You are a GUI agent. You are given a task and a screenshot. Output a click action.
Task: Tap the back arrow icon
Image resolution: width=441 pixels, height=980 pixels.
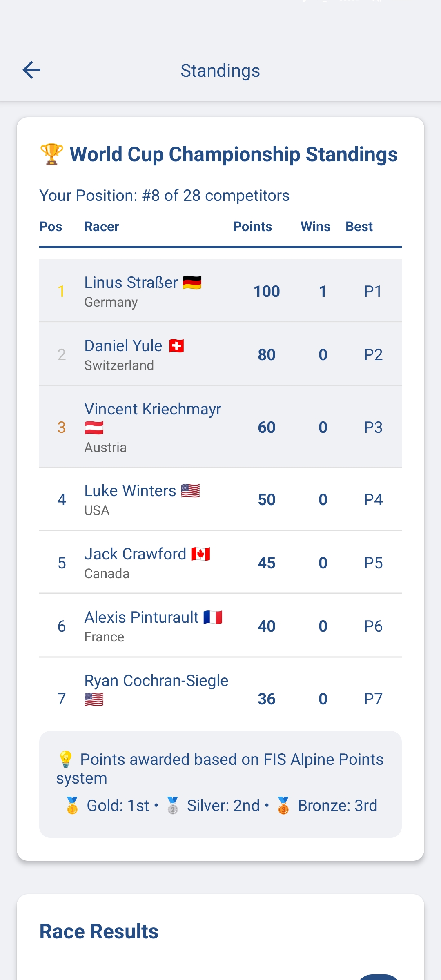pos(31,70)
